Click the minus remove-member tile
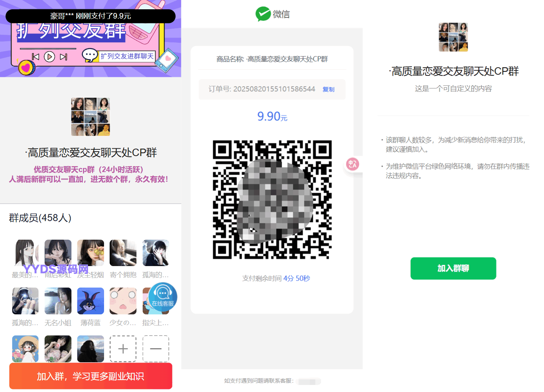544x392 pixels. coord(156,349)
